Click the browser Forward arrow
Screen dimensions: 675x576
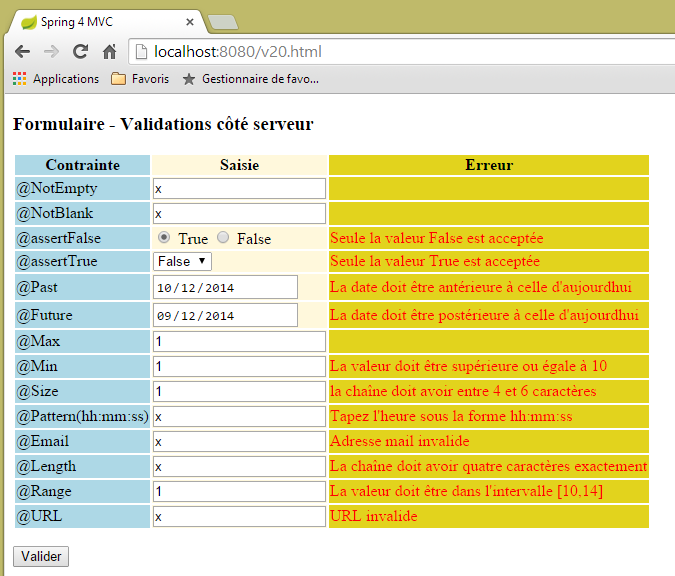51,52
